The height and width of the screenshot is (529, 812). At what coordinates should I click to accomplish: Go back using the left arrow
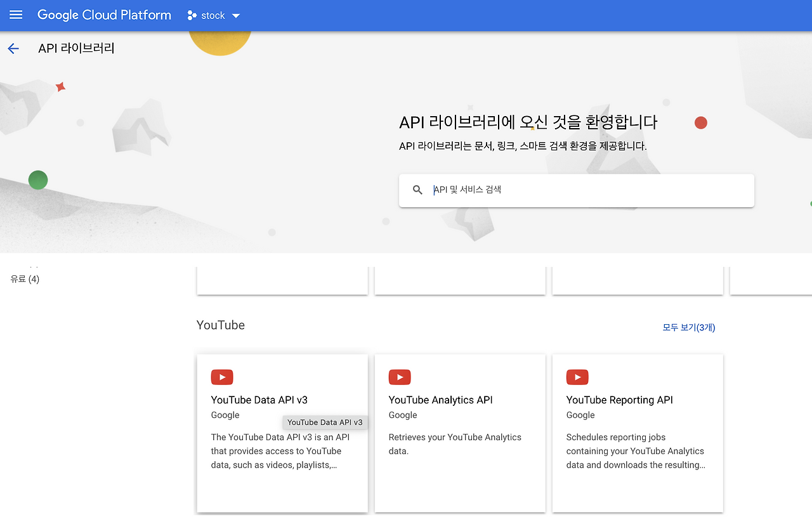click(13, 49)
